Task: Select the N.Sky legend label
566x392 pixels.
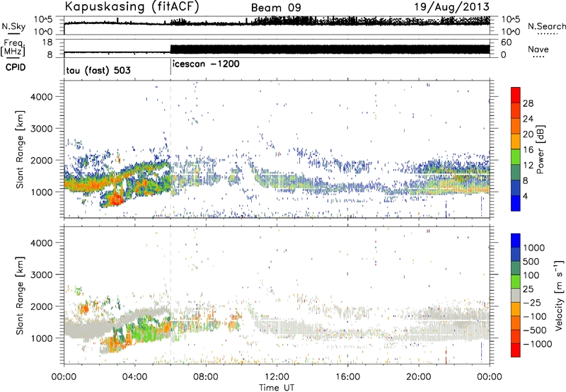Action: coord(13,26)
